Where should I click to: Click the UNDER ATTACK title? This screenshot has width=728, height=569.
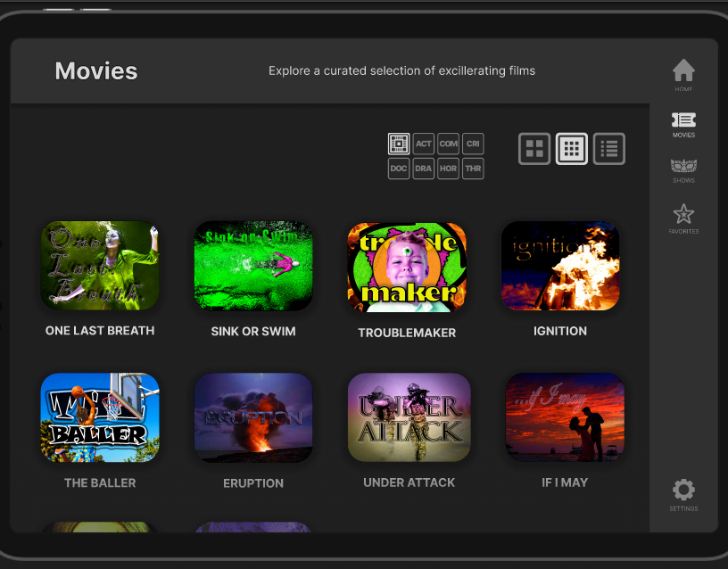pyautogui.click(x=409, y=482)
